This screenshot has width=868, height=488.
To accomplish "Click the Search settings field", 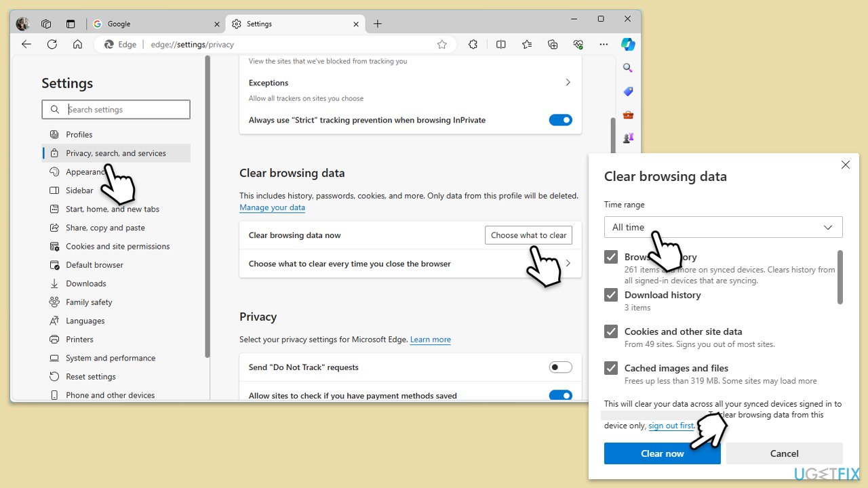I will [x=116, y=110].
